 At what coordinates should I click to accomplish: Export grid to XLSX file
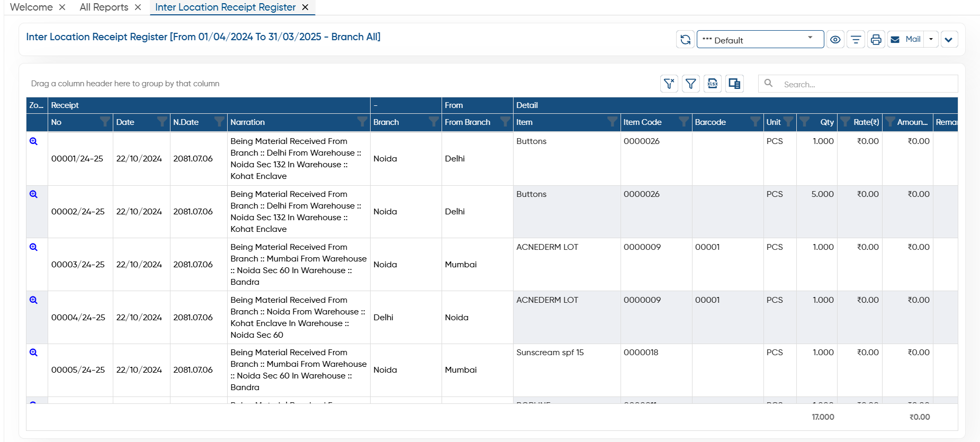(x=713, y=84)
